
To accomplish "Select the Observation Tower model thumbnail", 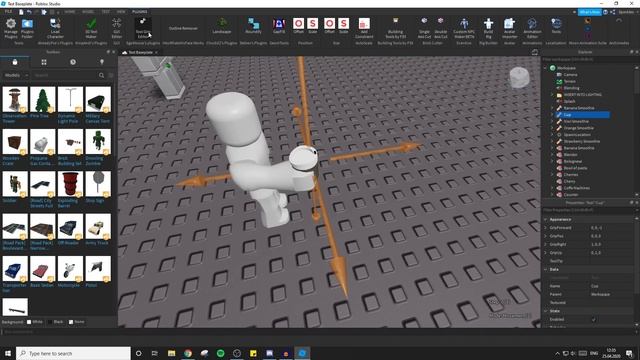I will click(x=15, y=99).
